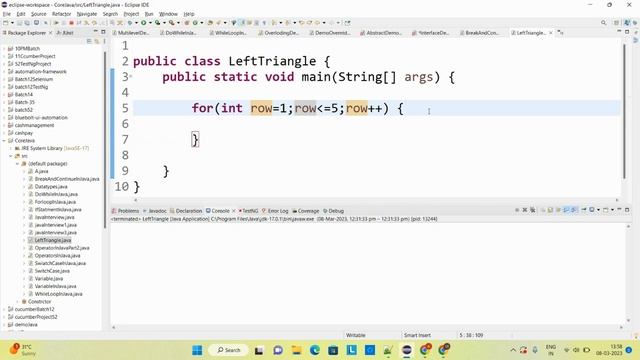The image size is (640, 360).
Task: Open the Source menu
Action: [38, 14]
